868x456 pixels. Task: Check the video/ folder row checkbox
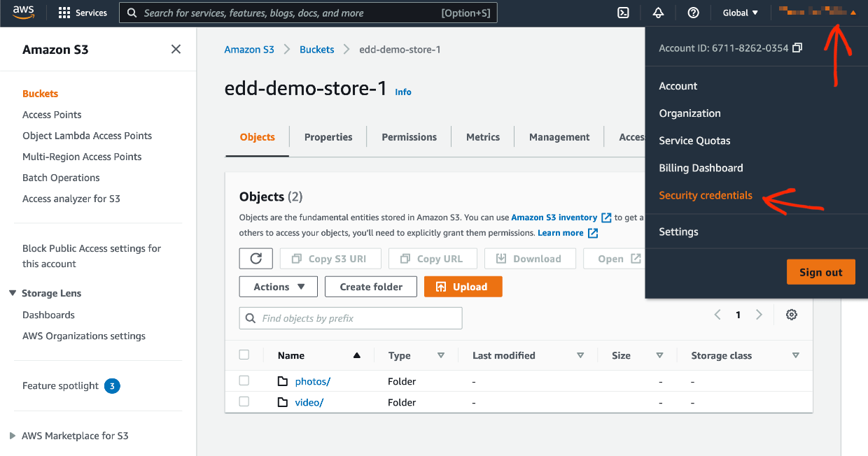coord(244,401)
